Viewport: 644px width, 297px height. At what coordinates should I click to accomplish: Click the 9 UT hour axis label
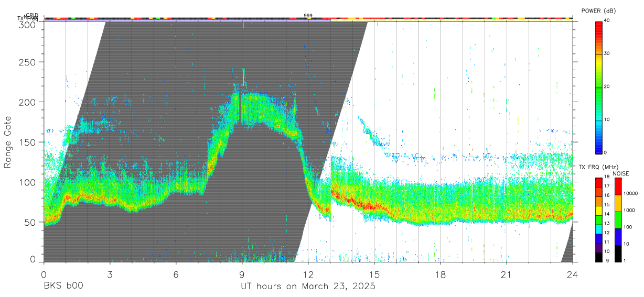(x=242, y=275)
